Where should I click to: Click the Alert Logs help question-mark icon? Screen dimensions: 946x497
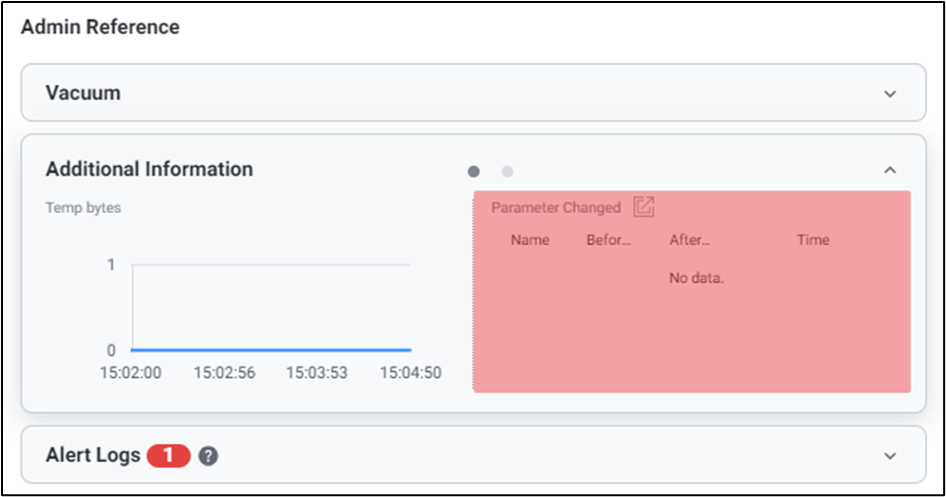pyautogui.click(x=208, y=456)
